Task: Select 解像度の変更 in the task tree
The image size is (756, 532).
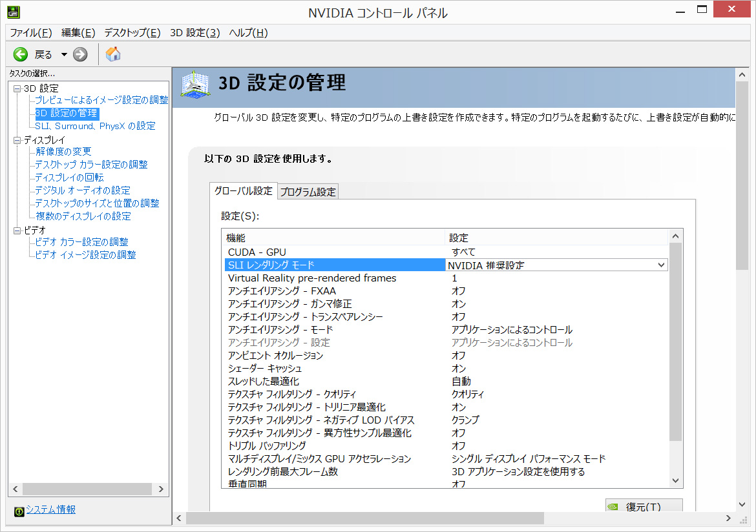Action: point(63,152)
